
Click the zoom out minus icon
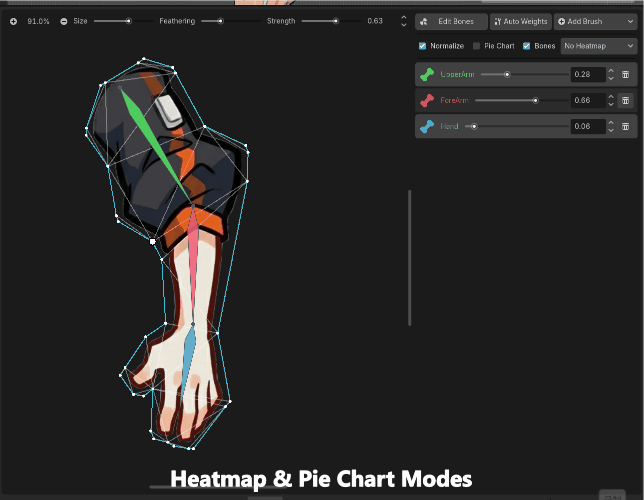(x=64, y=21)
